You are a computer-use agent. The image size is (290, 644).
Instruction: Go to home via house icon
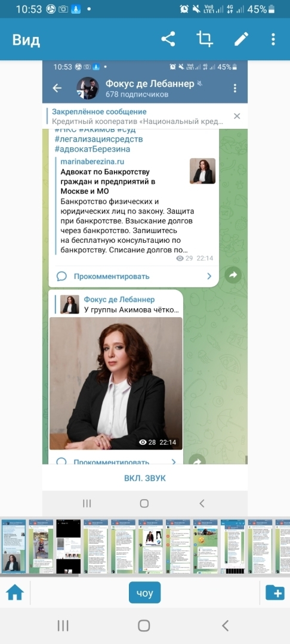15,593
